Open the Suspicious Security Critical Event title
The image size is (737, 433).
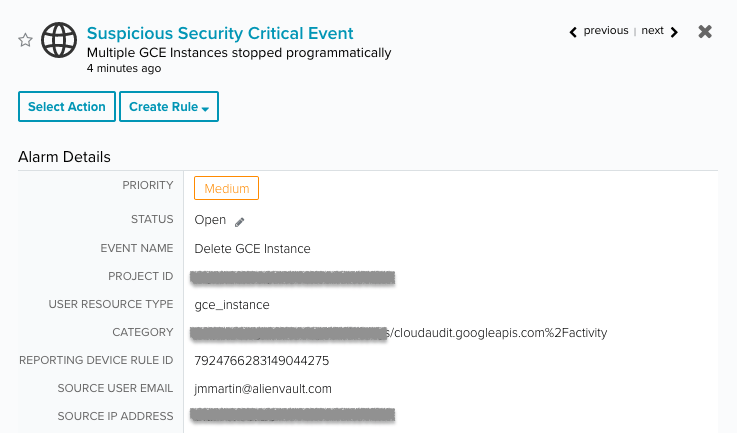tap(220, 33)
